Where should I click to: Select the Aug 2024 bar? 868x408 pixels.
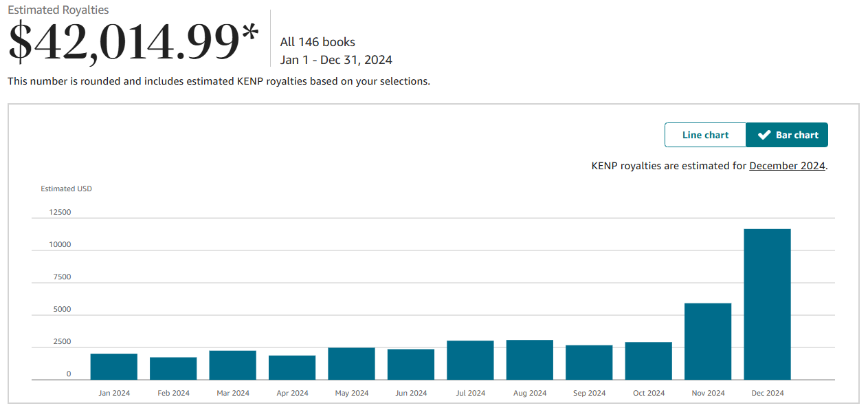click(529, 358)
